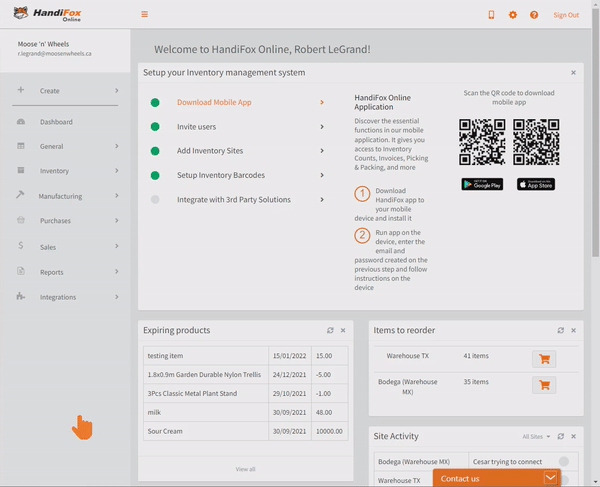
Task: Click the Google Play QR code
Action: click(x=482, y=142)
